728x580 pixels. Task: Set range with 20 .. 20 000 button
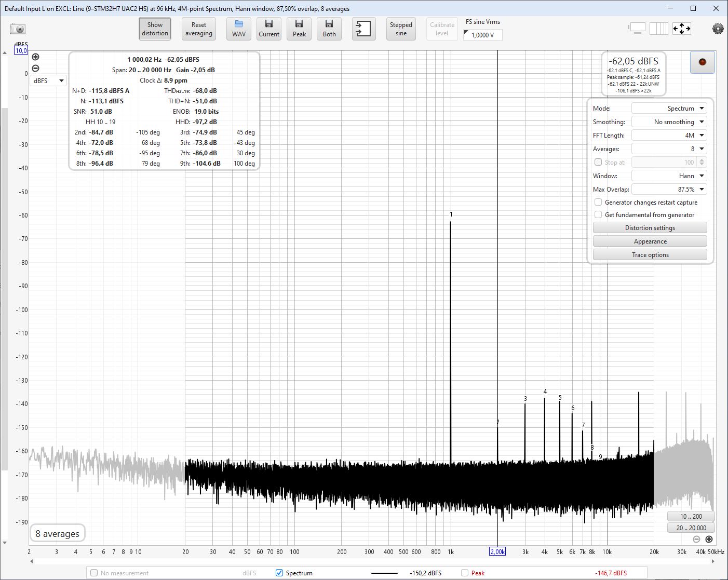691,528
